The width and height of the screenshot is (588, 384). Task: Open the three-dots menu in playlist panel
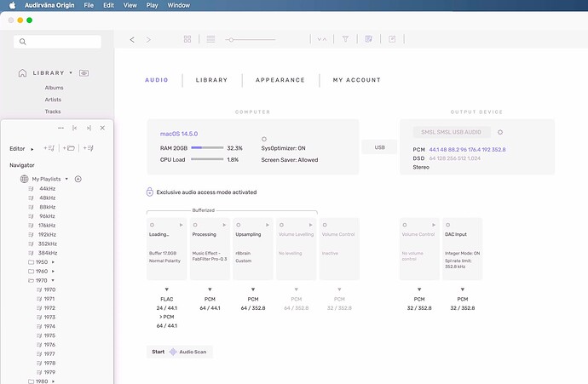61,128
